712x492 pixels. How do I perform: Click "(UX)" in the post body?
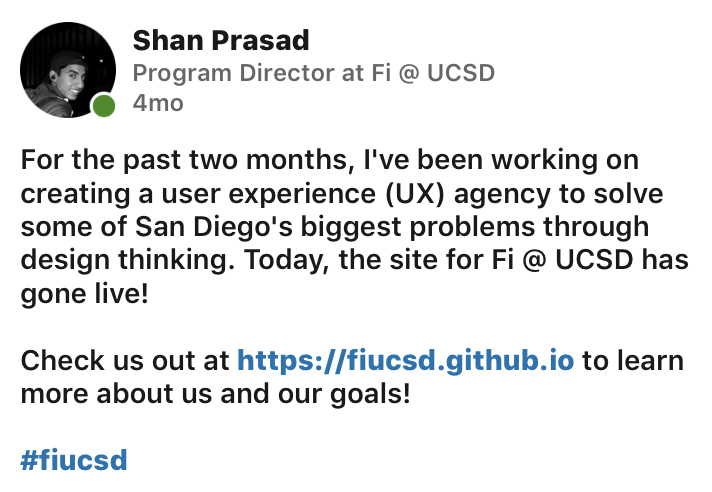(415, 194)
